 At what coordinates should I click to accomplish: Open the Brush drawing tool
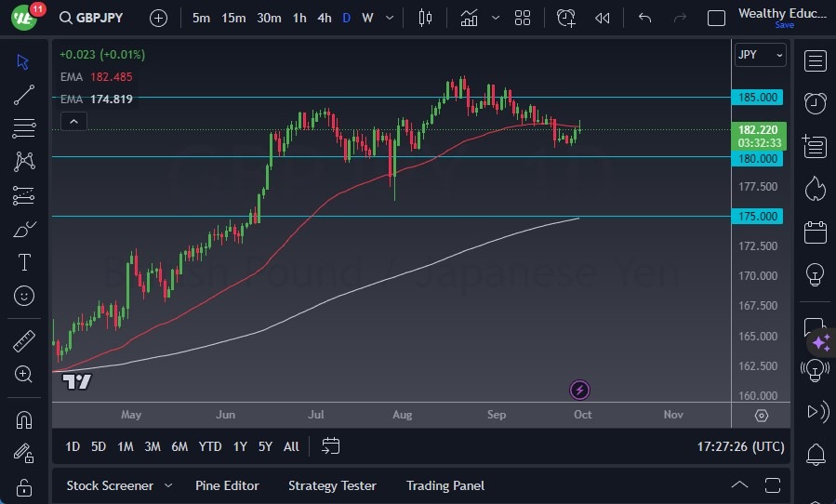click(24, 229)
